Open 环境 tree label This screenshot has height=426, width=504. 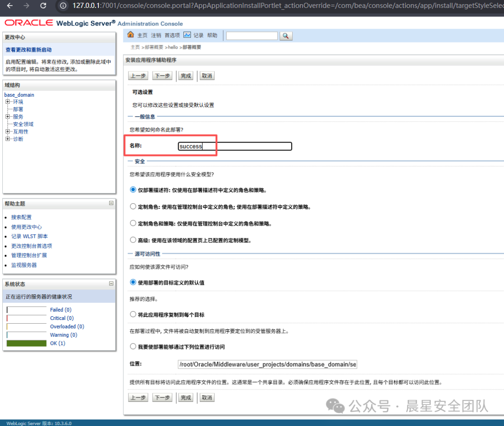click(18, 102)
